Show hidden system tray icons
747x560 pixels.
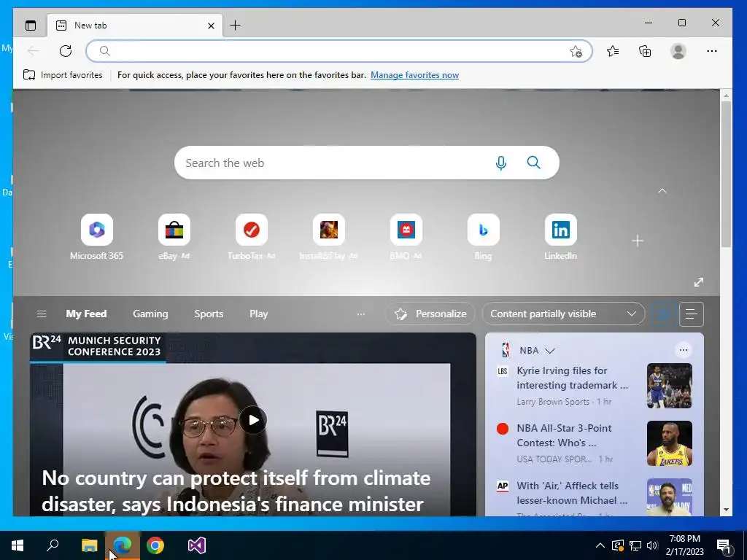pyautogui.click(x=600, y=545)
